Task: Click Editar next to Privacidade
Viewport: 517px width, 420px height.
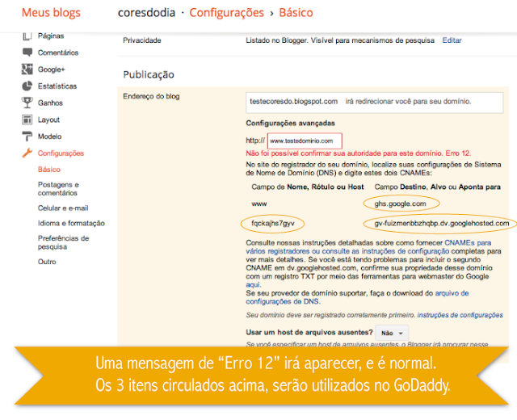Action: (x=452, y=40)
